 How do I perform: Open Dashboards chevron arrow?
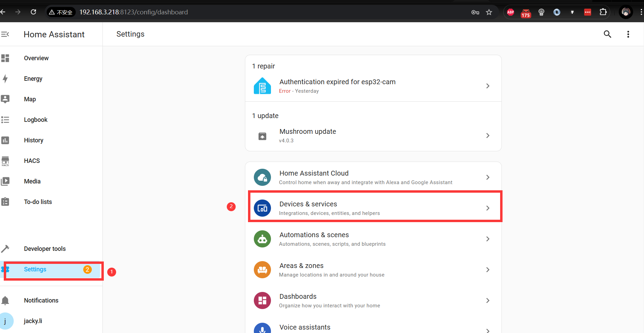(x=488, y=300)
